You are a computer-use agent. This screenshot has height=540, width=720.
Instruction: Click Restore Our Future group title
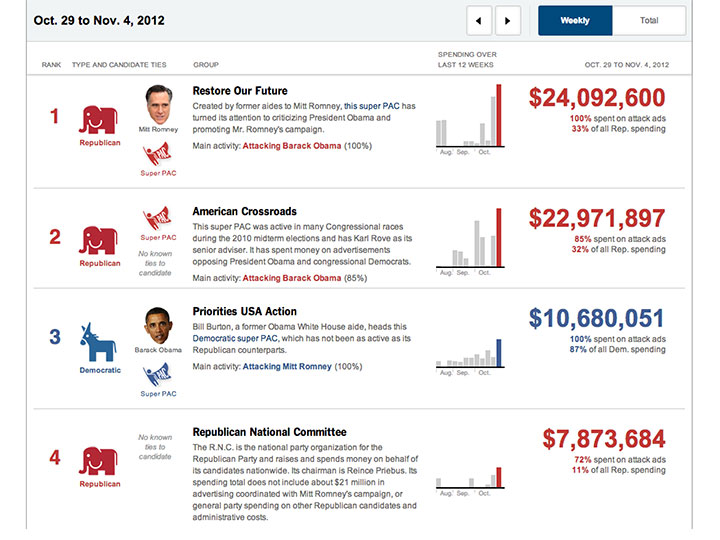click(x=240, y=91)
